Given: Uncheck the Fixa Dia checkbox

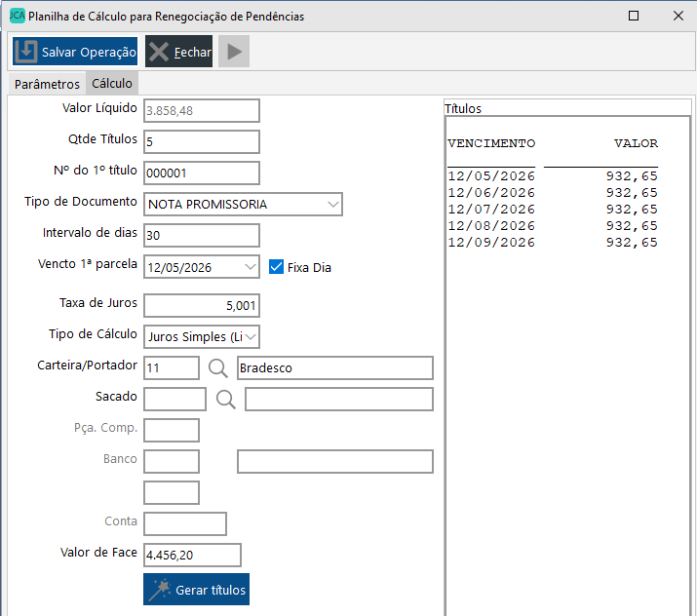Looking at the screenshot, I should (x=276, y=267).
